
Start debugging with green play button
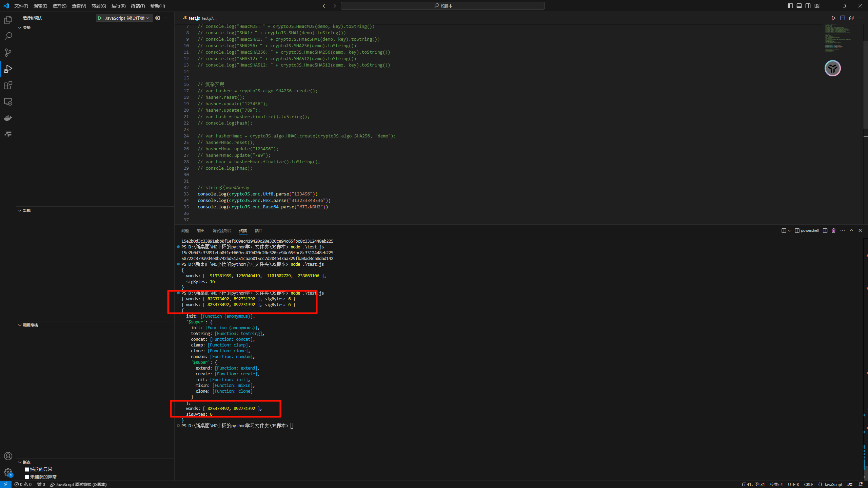[x=100, y=18]
